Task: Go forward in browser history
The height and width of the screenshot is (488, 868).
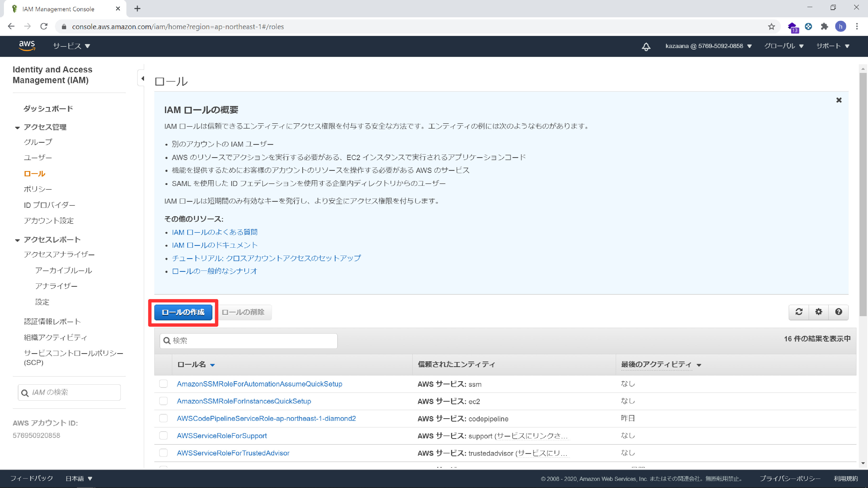Action: point(28,26)
